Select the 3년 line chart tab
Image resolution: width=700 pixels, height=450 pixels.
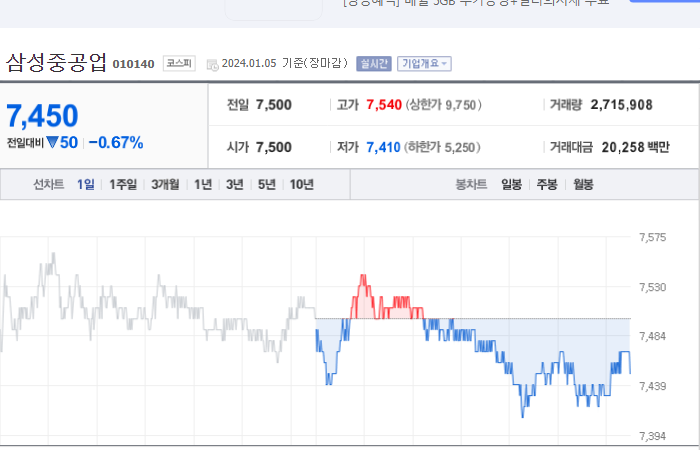[234, 184]
